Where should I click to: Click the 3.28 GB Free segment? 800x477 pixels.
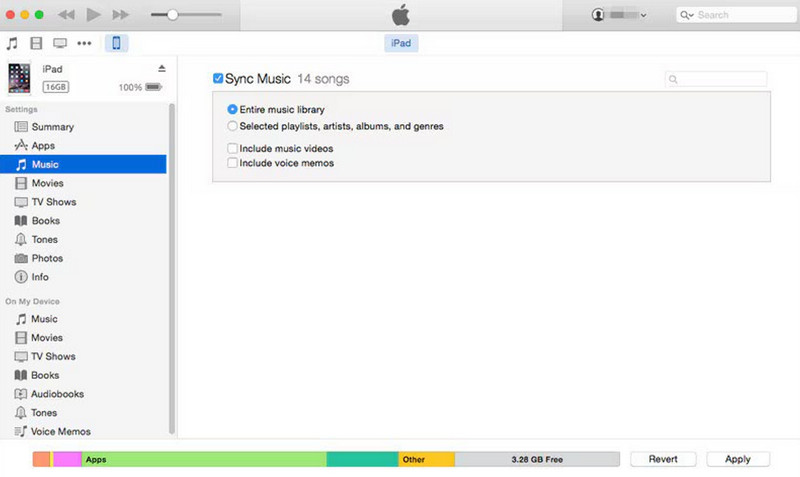(x=537, y=459)
